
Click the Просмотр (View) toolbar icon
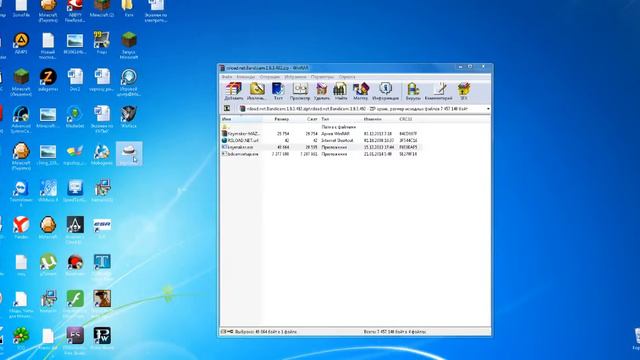click(x=300, y=91)
